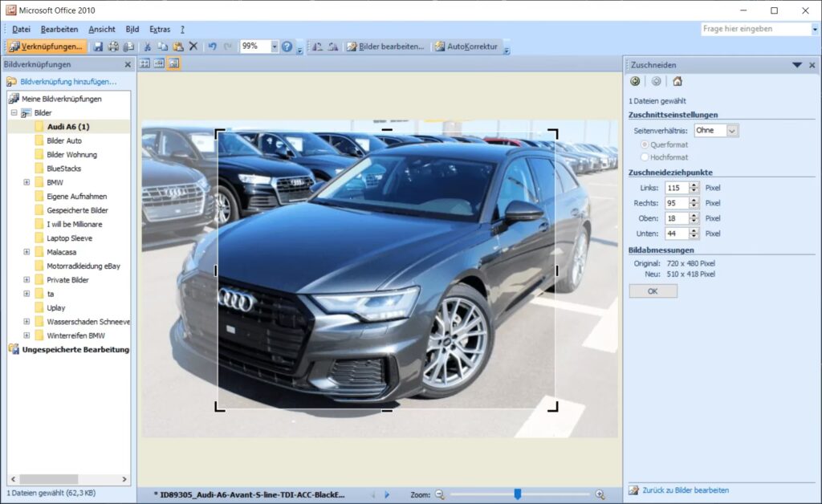This screenshot has width=822, height=504.
Task: Select the Querformat radio button
Action: (645, 144)
